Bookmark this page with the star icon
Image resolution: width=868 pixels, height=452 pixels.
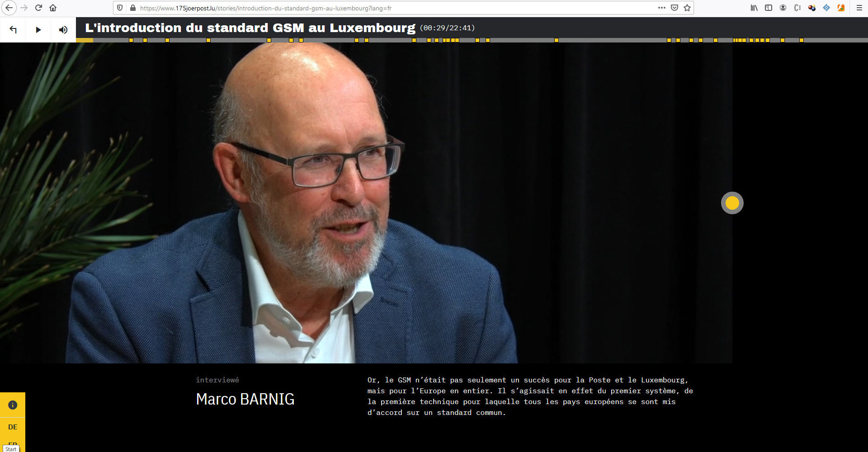point(687,8)
